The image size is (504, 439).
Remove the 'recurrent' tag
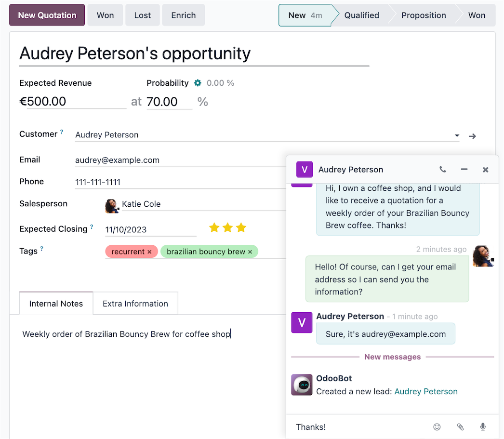150,251
